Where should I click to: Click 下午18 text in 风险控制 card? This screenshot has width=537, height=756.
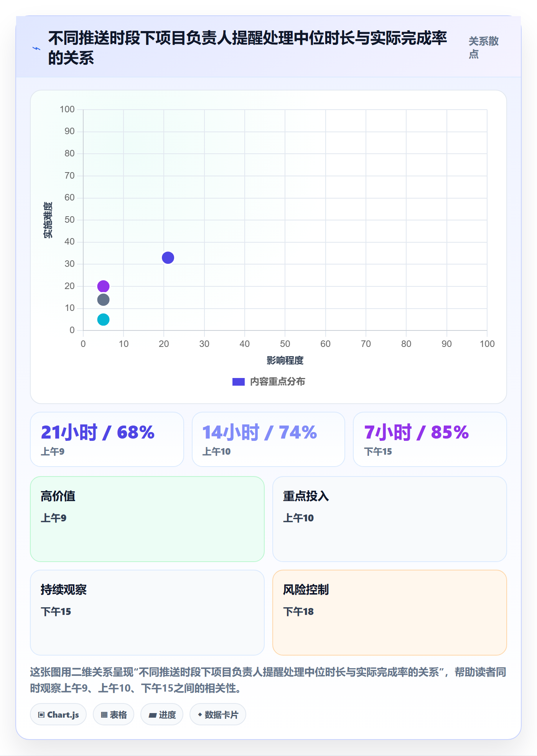click(298, 611)
